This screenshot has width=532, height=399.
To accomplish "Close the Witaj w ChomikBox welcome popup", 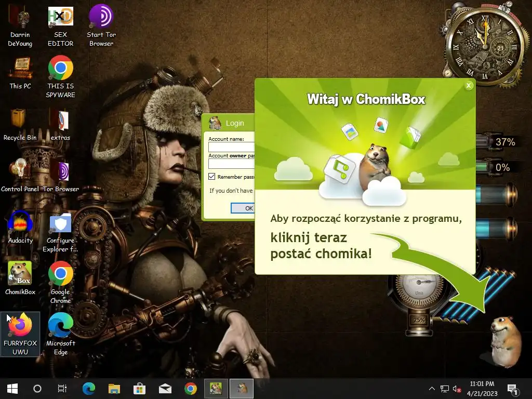I will (x=469, y=86).
